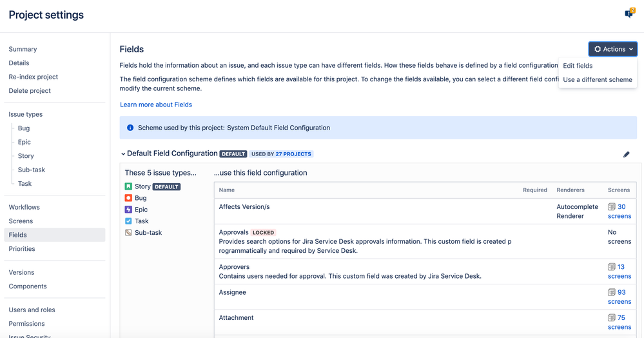Follow the Learn more about Fields link
Image resolution: width=644 pixels, height=338 pixels.
click(x=156, y=104)
